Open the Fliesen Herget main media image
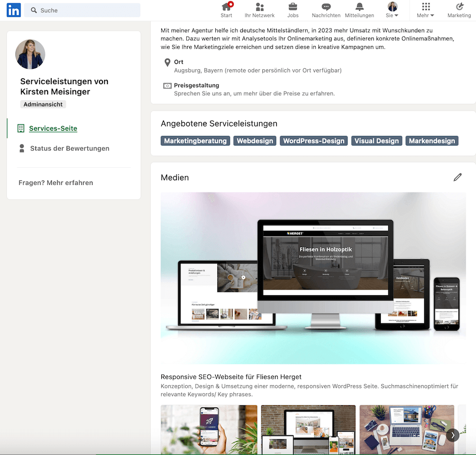Screen dimensions: 476x455 tap(313, 278)
